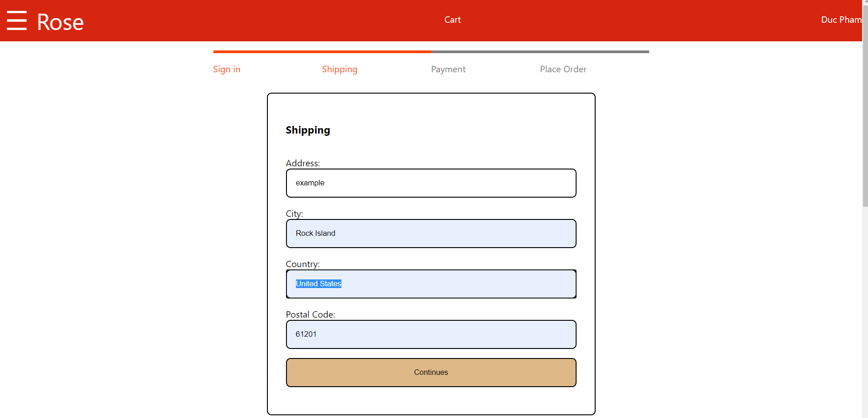
Task: Click the Duc Pham account name
Action: point(841,20)
